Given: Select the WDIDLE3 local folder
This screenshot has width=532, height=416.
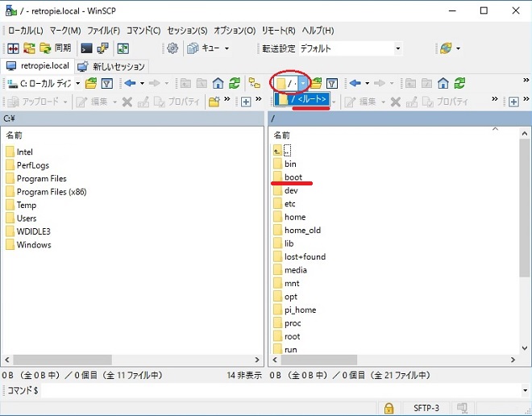Looking at the screenshot, I should point(28,231).
